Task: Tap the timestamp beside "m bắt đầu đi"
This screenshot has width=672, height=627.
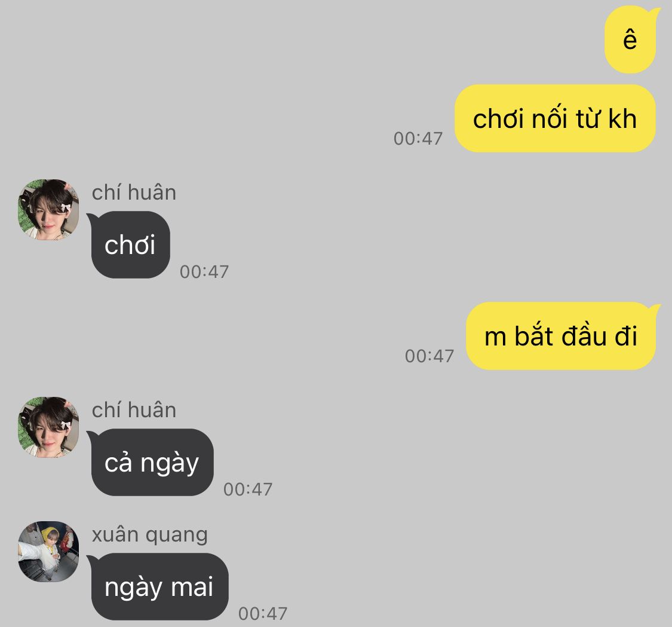Action: click(x=429, y=356)
